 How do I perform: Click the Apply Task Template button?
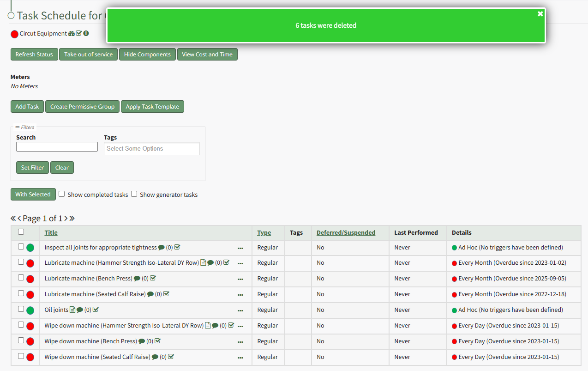152,107
